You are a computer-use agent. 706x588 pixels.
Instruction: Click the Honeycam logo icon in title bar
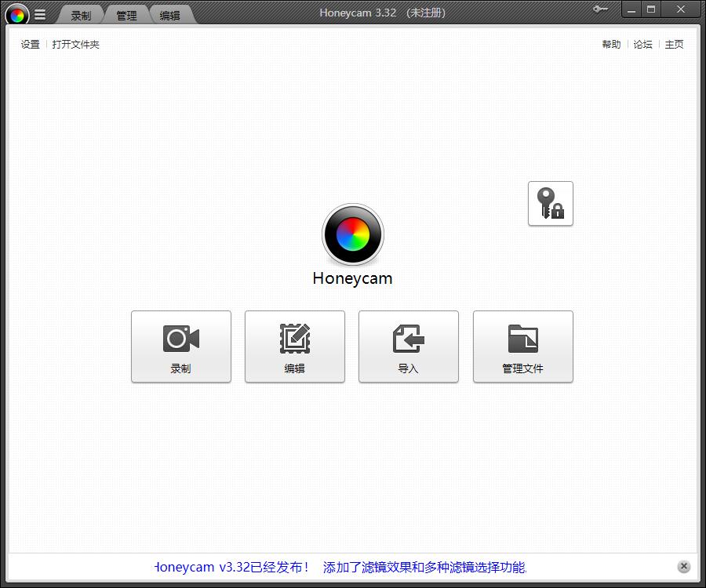17,15
